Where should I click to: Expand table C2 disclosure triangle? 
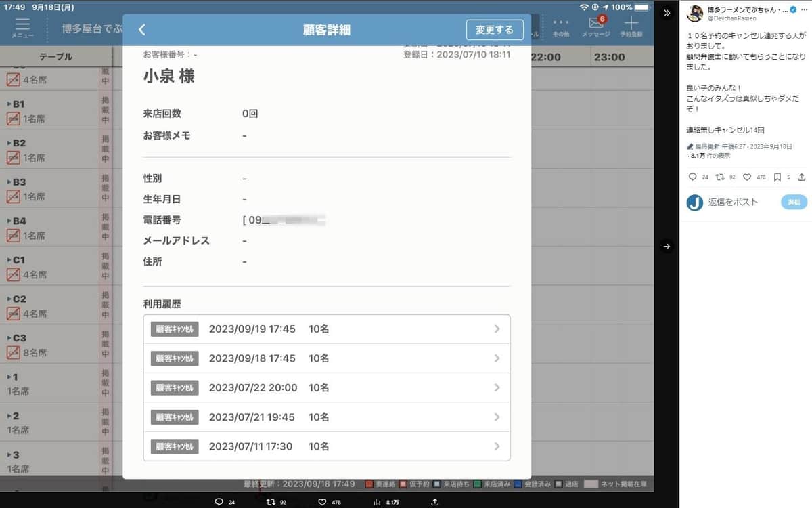click(9, 299)
